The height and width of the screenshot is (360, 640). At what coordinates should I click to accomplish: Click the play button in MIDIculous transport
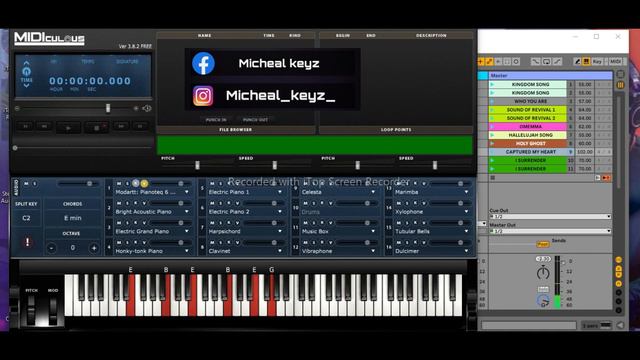point(68,128)
